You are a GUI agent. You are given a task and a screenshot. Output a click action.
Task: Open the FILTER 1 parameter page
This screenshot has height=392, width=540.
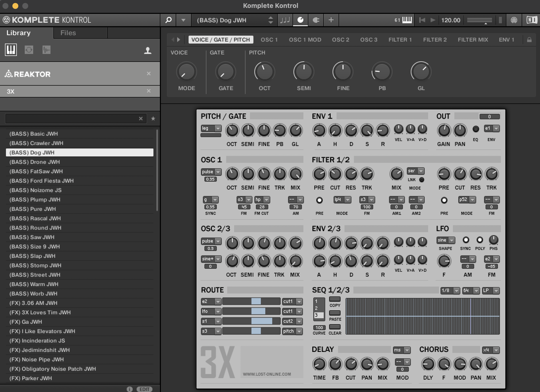click(x=400, y=40)
